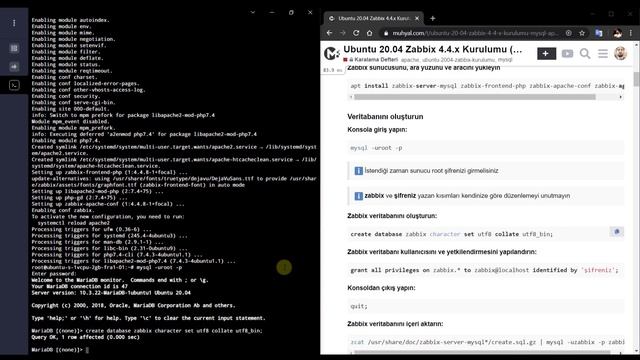Click the install code block's horizontal scrollbar
640x360 pixels.
475,97
